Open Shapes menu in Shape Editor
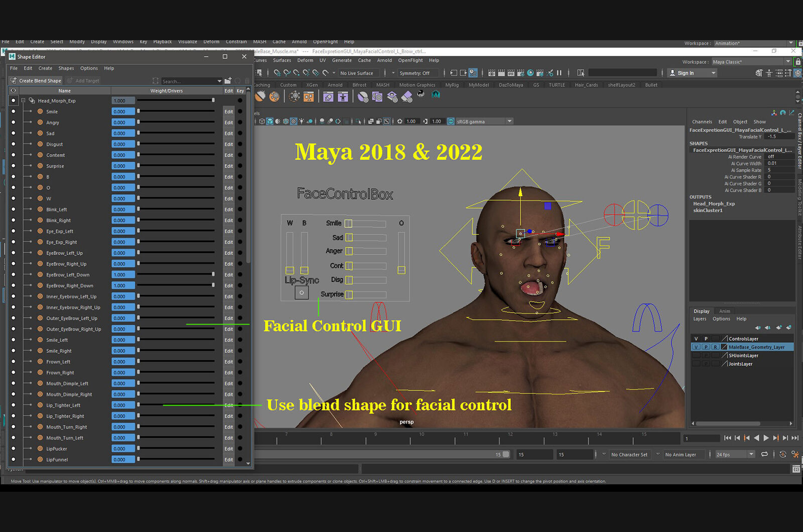The image size is (803, 532). (x=66, y=68)
